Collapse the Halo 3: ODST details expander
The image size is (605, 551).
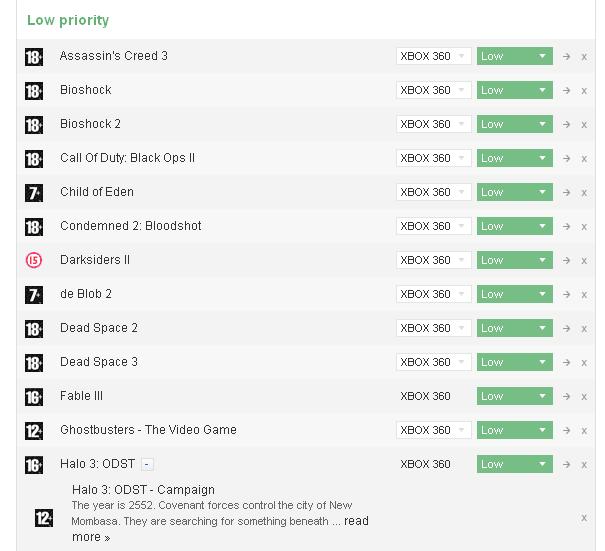coord(147,464)
